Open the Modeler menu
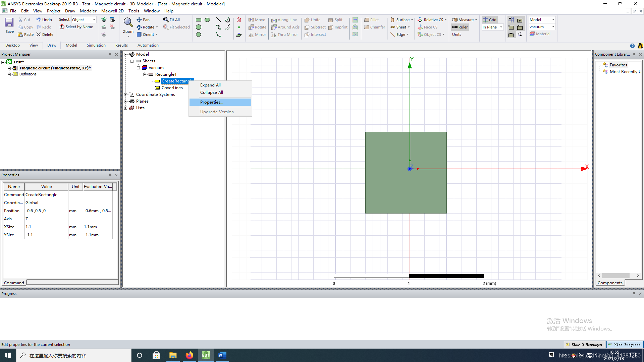 coord(88,11)
